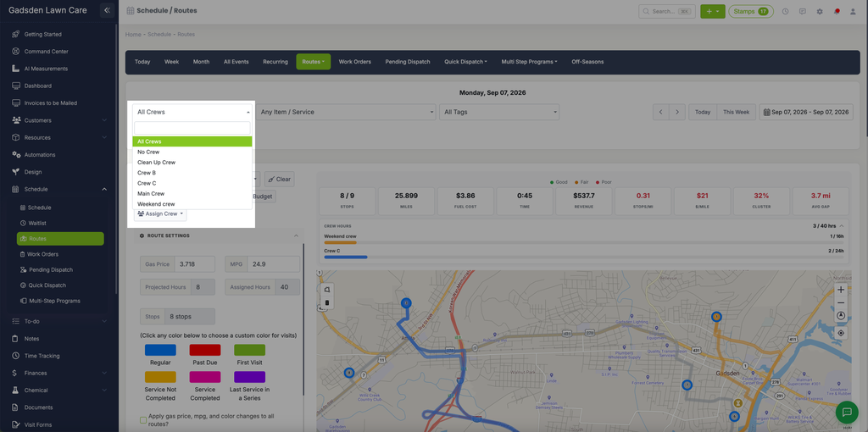The width and height of the screenshot is (868, 432).
Task: Switch to Work Orders tab
Action: pyautogui.click(x=355, y=61)
